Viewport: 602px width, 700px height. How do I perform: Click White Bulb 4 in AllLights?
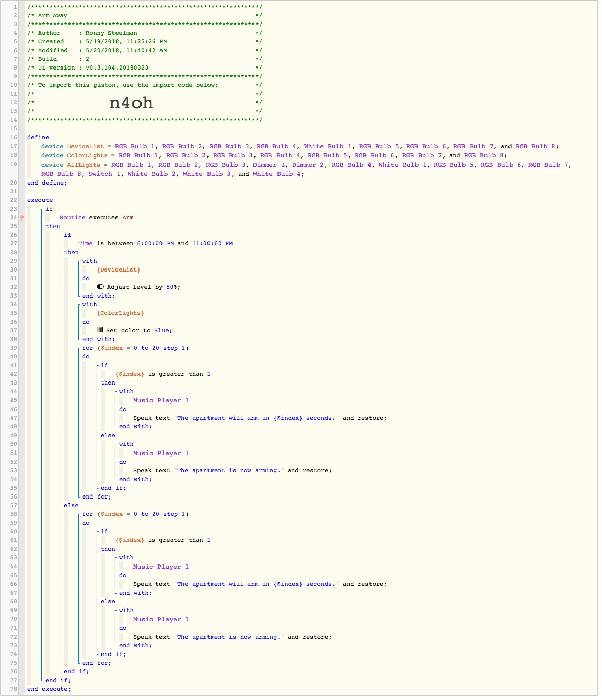[x=277, y=174]
